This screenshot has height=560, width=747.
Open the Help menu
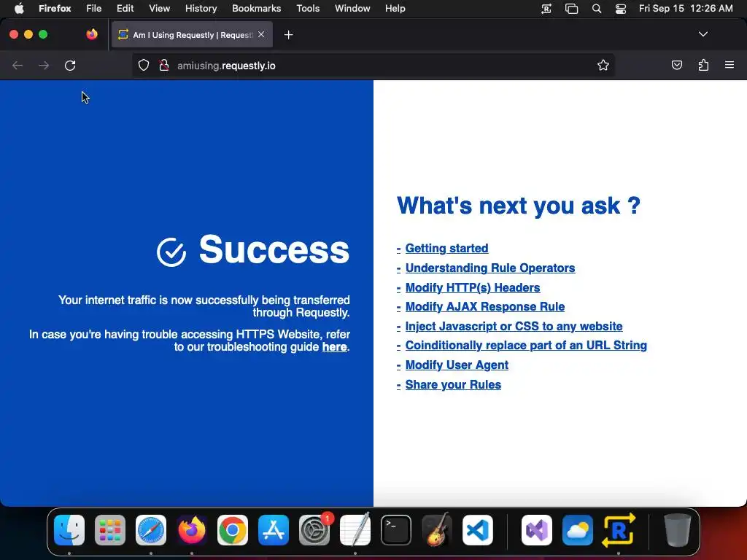pyautogui.click(x=395, y=9)
